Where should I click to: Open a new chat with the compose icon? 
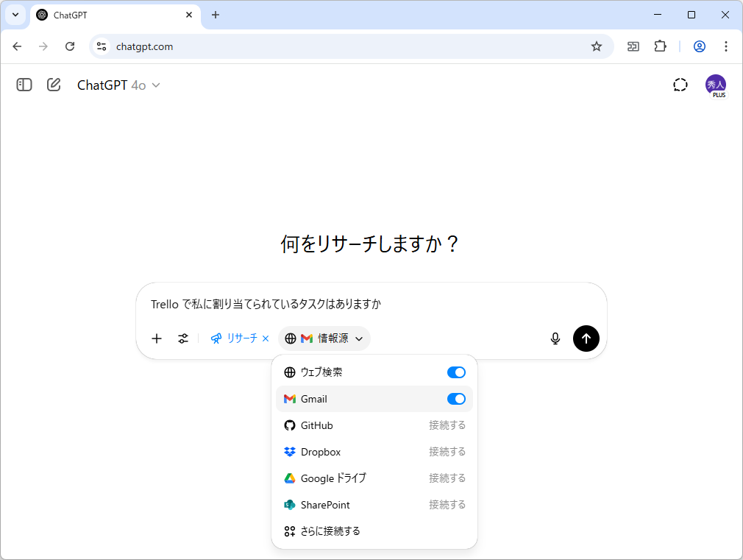point(53,85)
